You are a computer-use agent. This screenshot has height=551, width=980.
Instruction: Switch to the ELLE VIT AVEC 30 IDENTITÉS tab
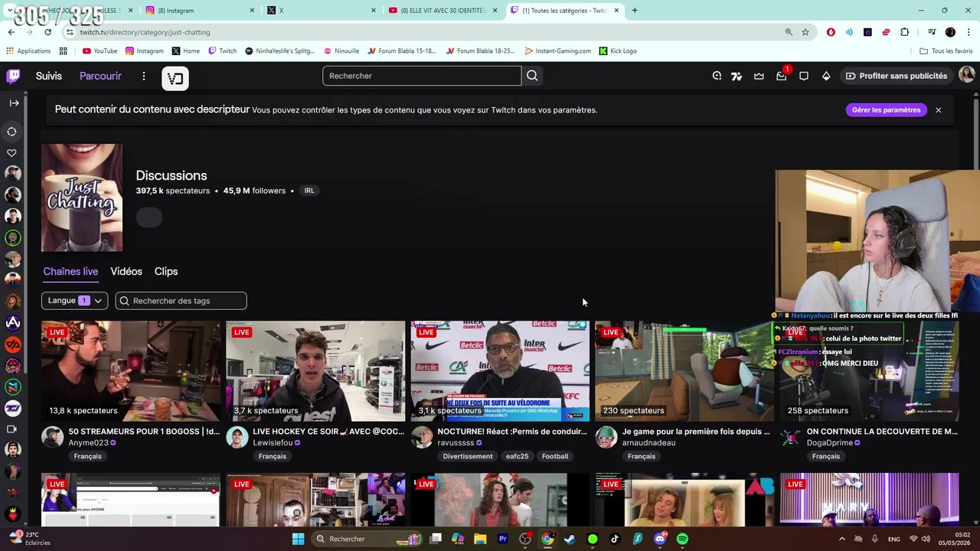tap(444, 11)
